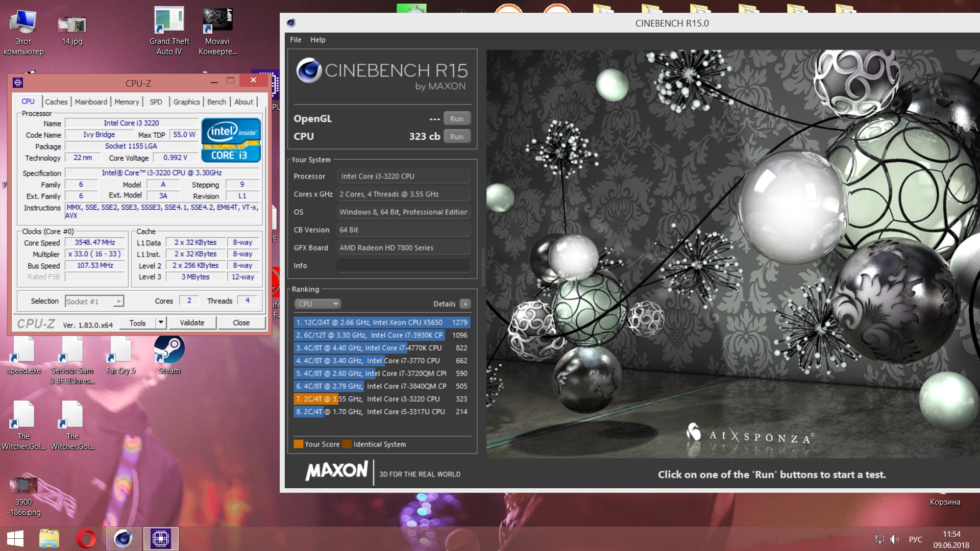This screenshot has height=551, width=980.
Task: Open the Caches tab in CPU-Z
Action: 56,102
